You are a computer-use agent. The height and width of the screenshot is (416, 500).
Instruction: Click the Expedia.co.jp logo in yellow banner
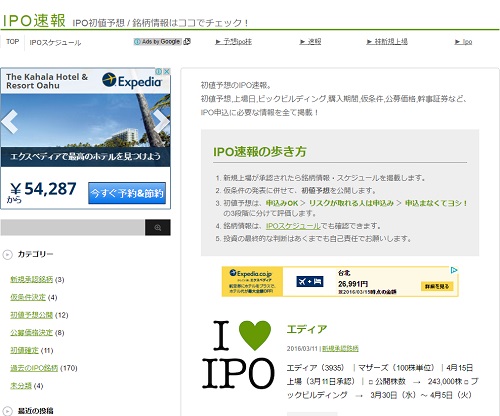(x=251, y=274)
